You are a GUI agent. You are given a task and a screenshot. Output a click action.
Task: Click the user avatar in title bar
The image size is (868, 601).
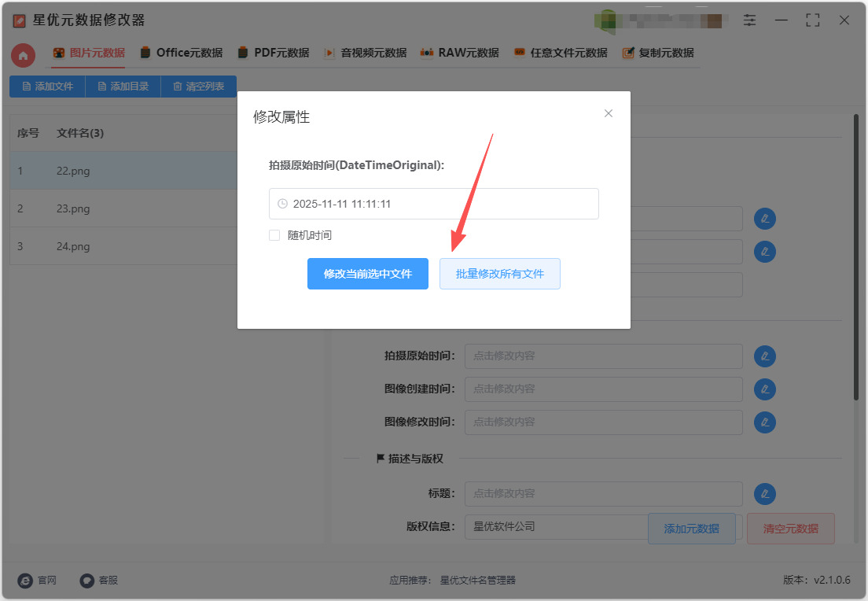607,20
